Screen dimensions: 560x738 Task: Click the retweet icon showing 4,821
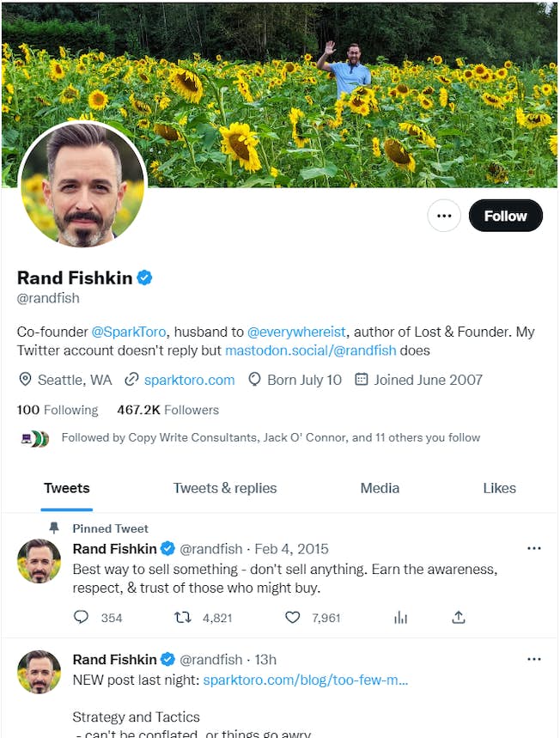point(181,618)
